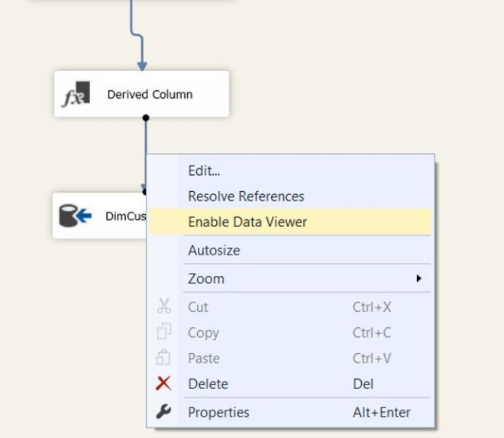Viewport: 504px width, 438px height.
Task: Click the Derived Column label text
Action: click(150, 95)
